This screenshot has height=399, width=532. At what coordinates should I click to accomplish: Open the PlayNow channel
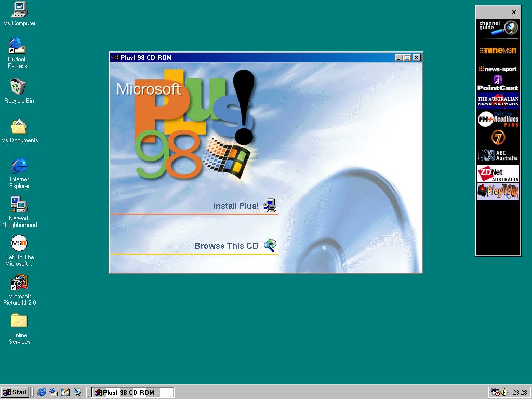coord(498,192)
